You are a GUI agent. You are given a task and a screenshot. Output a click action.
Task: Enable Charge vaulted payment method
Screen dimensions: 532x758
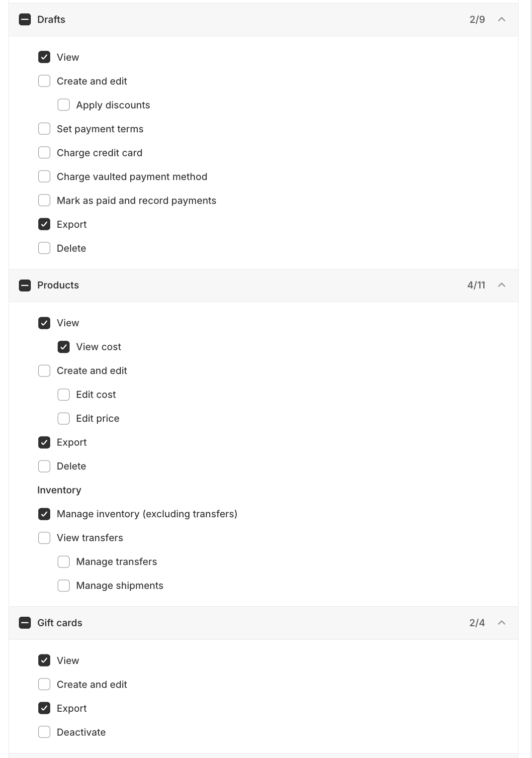(44, 176)
